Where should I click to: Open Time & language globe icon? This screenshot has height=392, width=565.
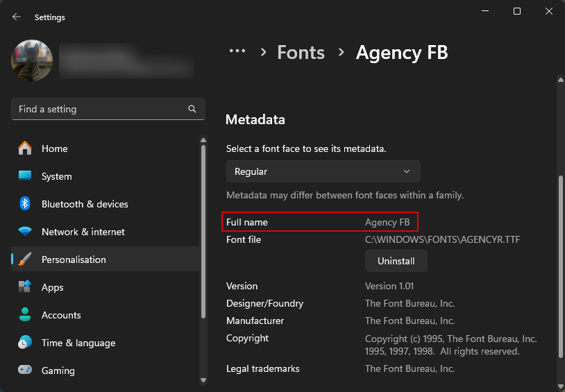[x=25, y=343]
